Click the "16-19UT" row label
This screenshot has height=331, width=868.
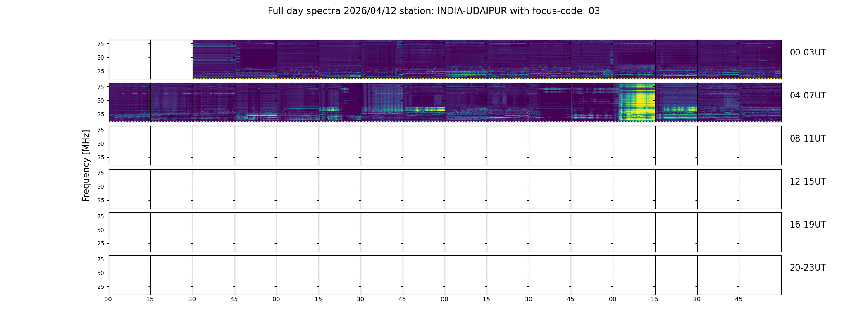coord(808,225)
